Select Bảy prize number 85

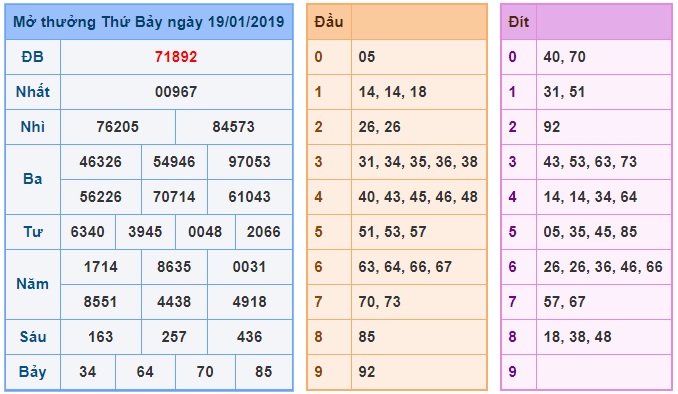point(264,372)
